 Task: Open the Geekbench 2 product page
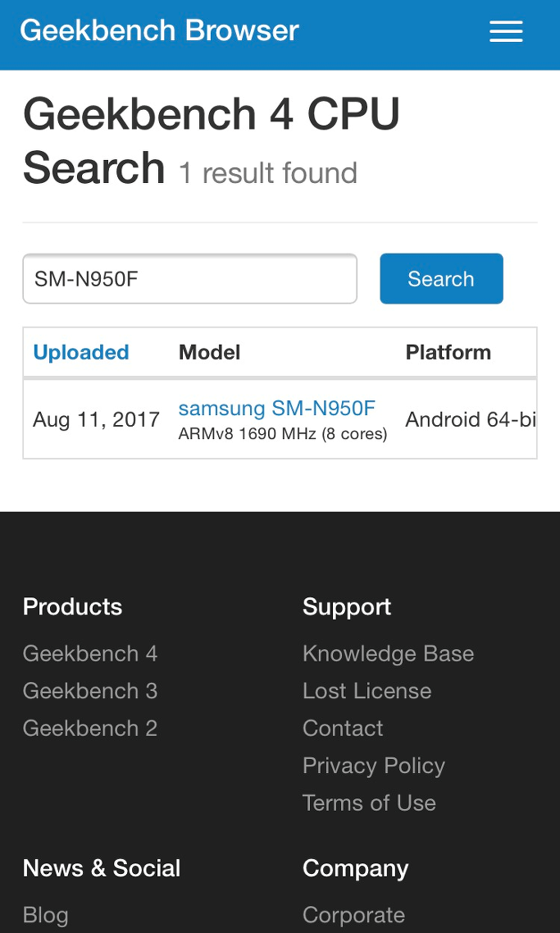(89, 728)
